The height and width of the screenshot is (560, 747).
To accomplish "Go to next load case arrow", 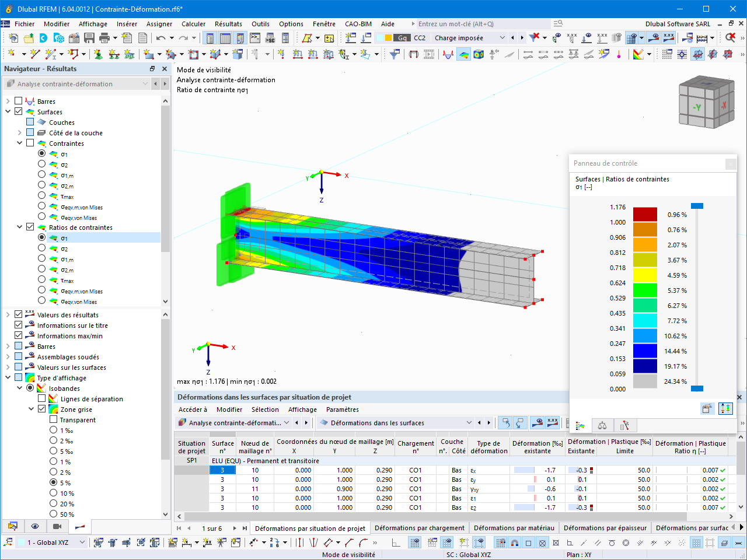I will coord(522,38).
